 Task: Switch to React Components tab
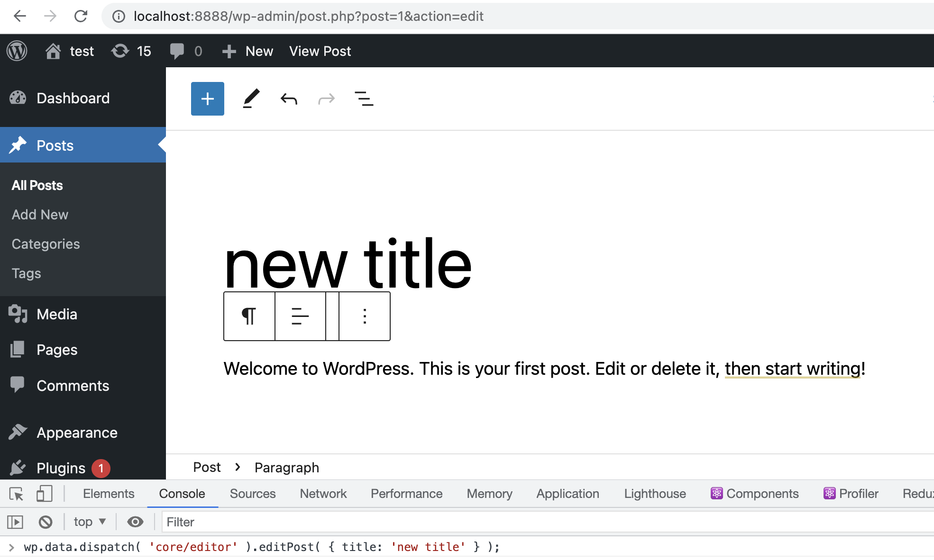[755, 494]
